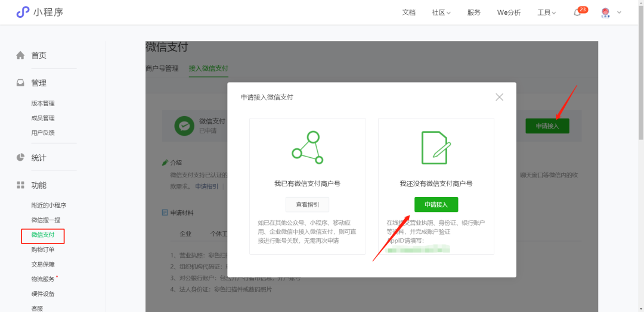Open 交易保障 in sidebar
Viewport: 644px width, 312px height.
click(43, 264)
